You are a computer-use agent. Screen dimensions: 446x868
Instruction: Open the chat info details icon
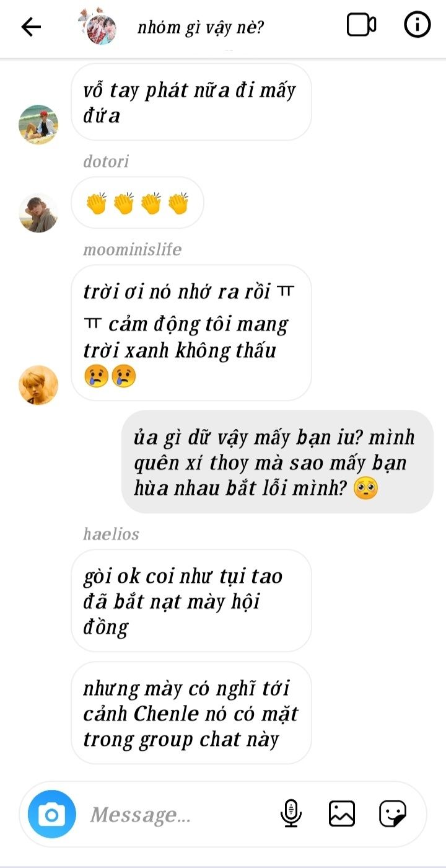point(417,25)
